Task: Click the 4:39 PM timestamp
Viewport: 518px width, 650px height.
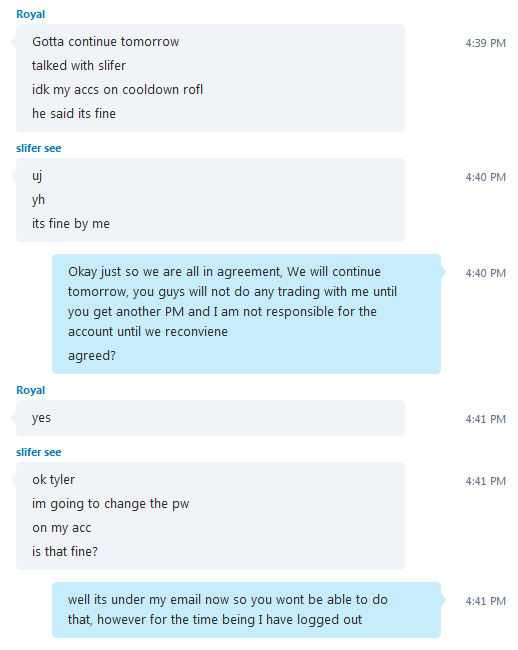Action: point(485,43)
